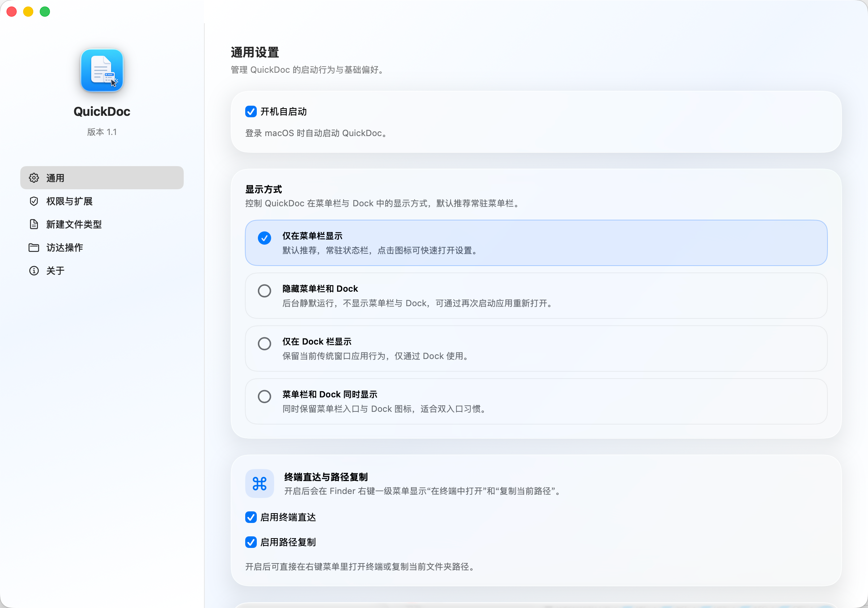This screenshot has height=608, width=868.
Task: Go to the 访达操作 section
Action: coord(102,248)
